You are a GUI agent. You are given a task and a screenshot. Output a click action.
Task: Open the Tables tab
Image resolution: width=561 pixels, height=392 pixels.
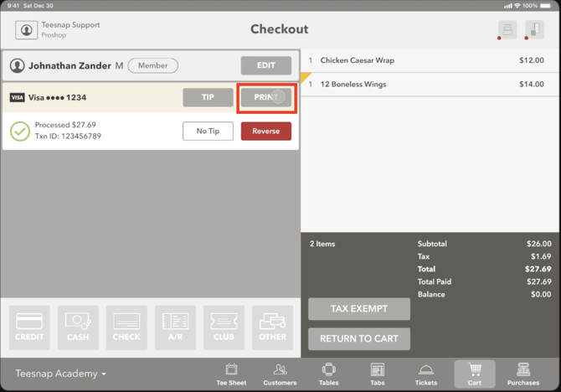329,374
